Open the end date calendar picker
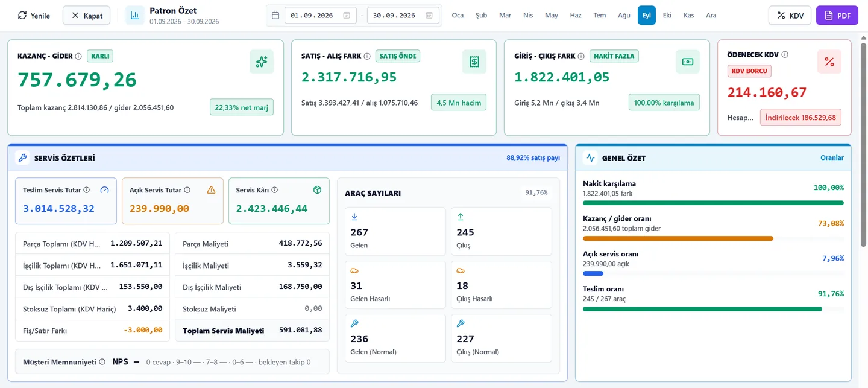The width and height of the screenshot is (868, 388). tap(429, 16)
